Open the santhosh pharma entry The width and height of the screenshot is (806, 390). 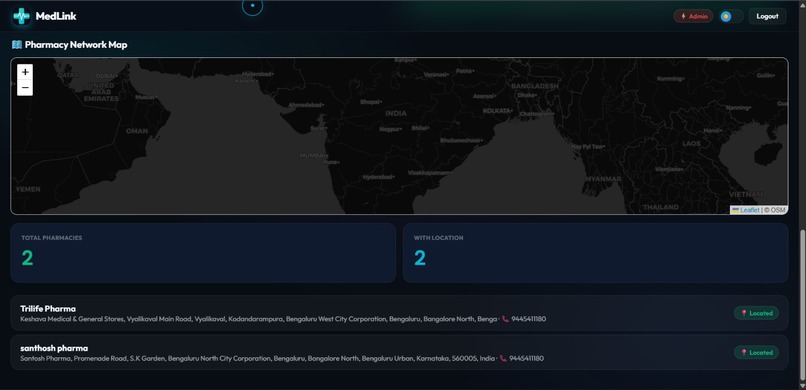coord(399,352)
